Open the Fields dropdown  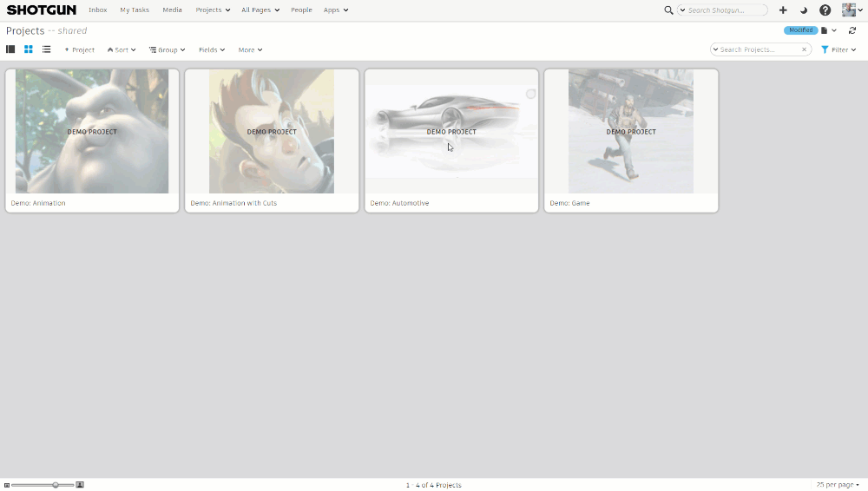point(212,49)
